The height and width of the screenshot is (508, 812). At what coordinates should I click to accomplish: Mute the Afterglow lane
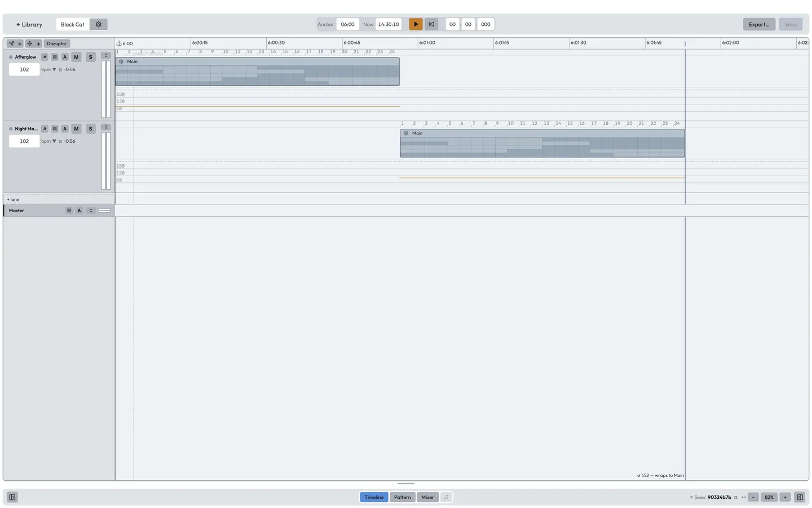[x=76, y=57]
